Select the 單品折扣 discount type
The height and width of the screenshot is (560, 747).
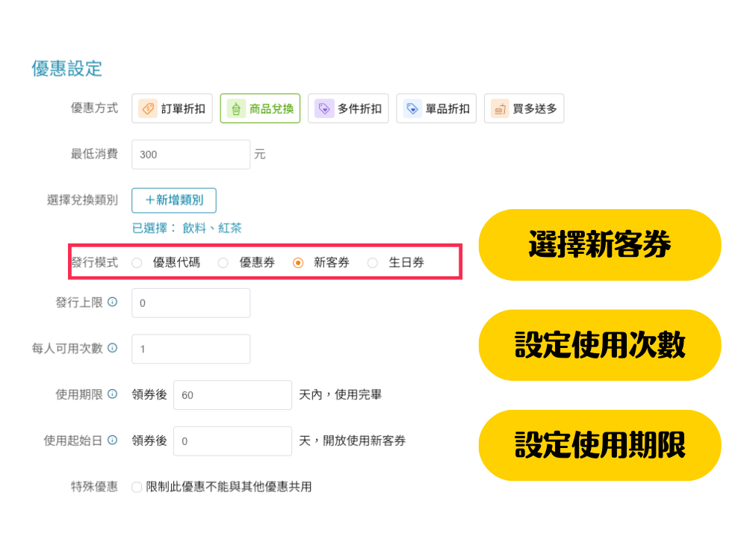click(436, 108)
